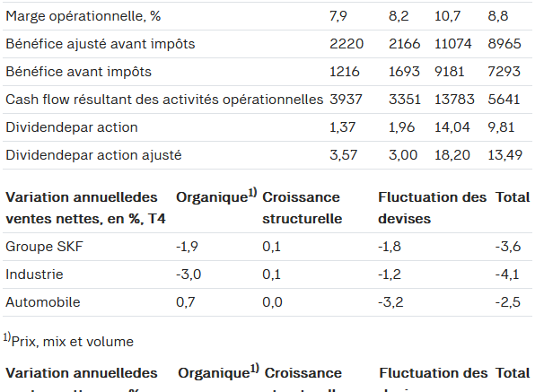
Task: Click the "Bénéfice avant impôts" row label
Action: coord(78,71)
